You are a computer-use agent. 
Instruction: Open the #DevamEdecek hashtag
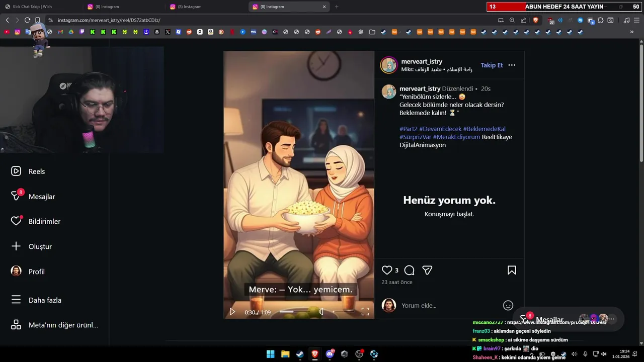440,129
